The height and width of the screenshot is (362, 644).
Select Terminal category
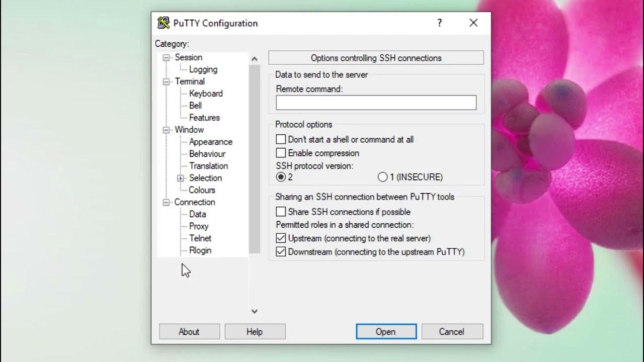190,81
